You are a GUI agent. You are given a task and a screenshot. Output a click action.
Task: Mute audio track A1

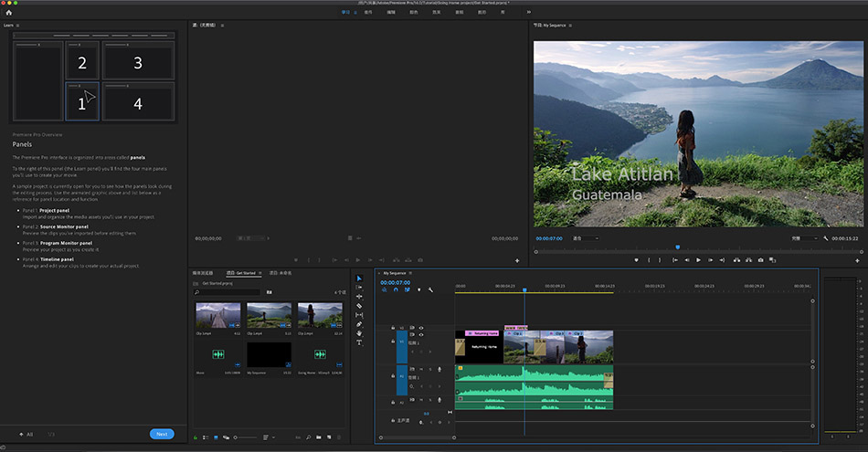tap(421, 369)
